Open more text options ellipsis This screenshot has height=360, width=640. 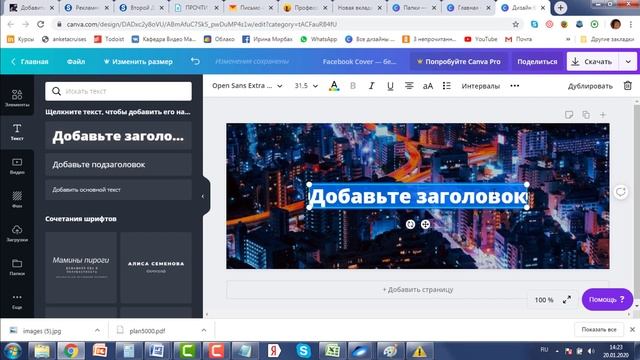point(515,86)
